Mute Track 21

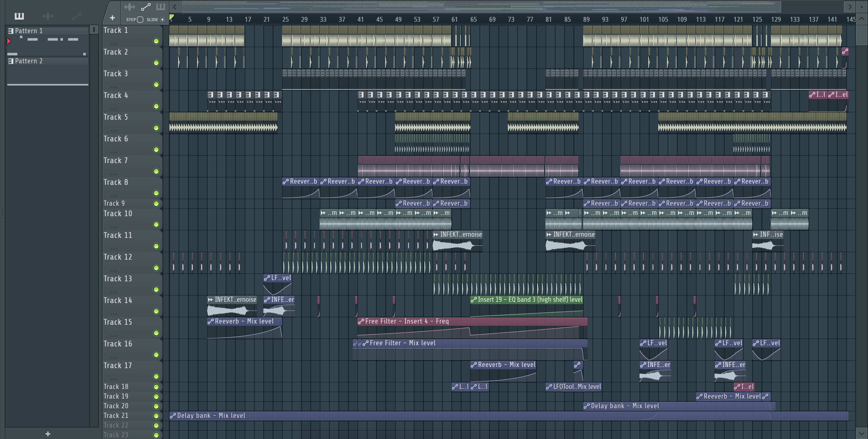tap(156, 416)
